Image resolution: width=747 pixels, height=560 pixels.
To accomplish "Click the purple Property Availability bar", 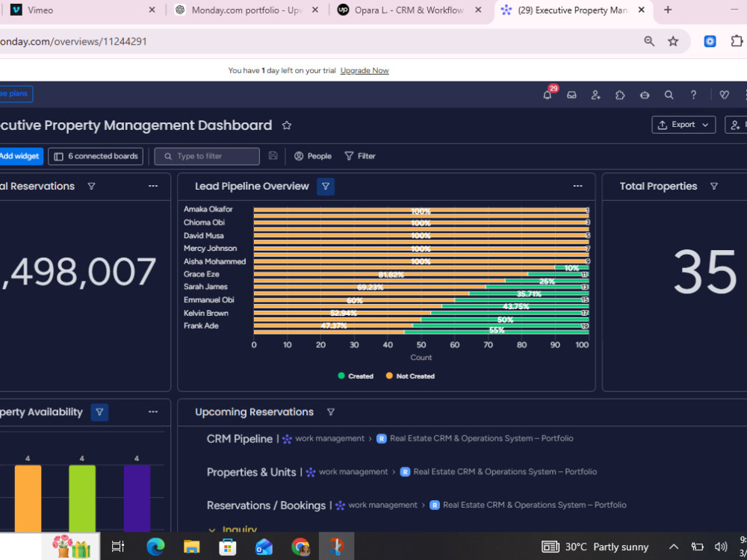I will (137, 498).
